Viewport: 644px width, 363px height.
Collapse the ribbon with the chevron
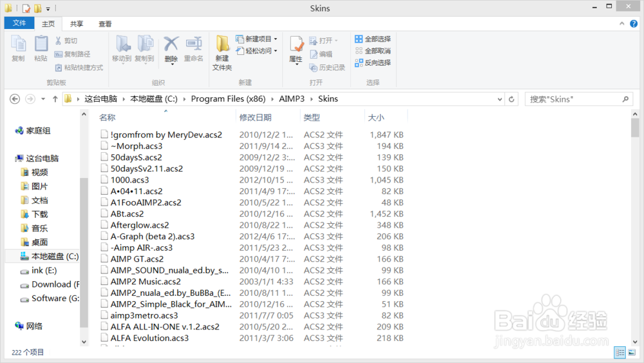(x=622, y=24)
